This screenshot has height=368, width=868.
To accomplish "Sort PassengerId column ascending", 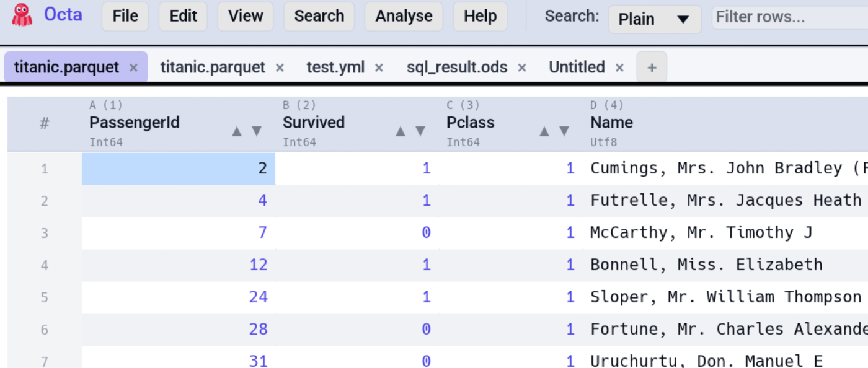I will [236, 131].
